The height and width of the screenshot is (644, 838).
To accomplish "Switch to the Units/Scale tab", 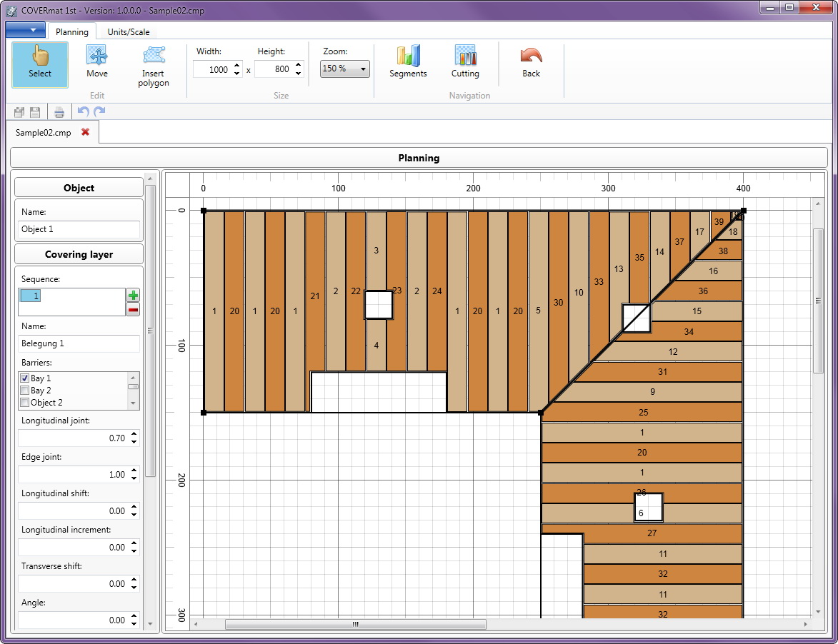I will (x=129, y=32).
